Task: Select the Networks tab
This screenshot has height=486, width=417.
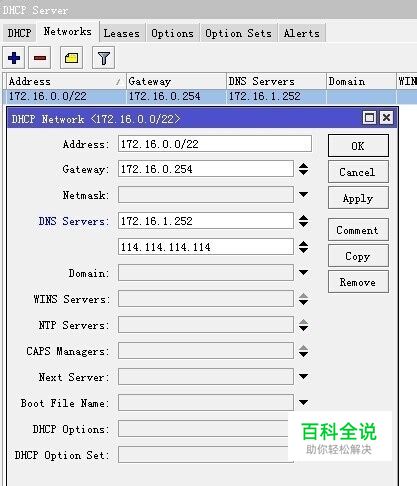Action: click(x=68, y=32)
